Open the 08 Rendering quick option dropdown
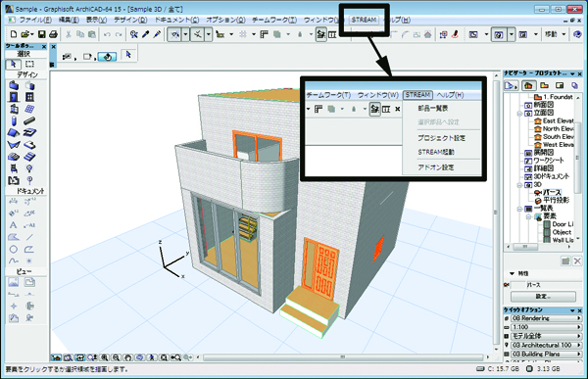This screenshot has width=588, height=379. pyautogui.click(x=546, y=318)
